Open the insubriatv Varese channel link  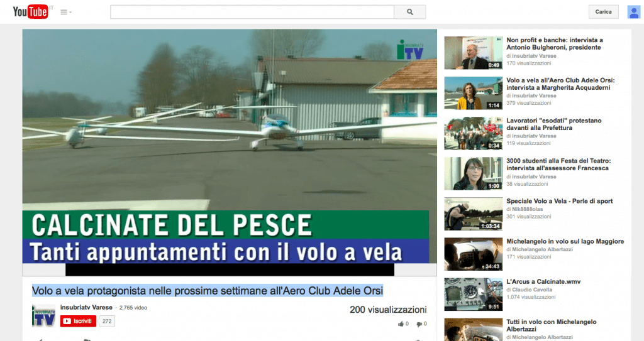[87, 308]
